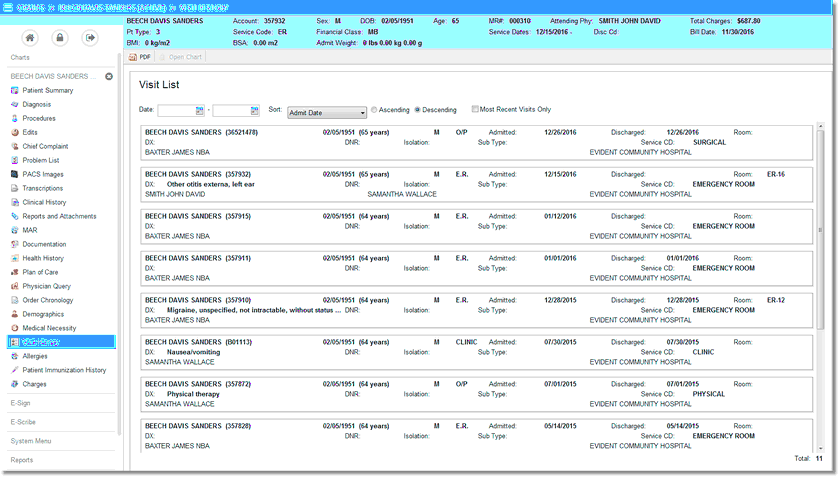The image size is (839, 477).
Task: Click the MAR sidebar icon
Action: (15, 230)
